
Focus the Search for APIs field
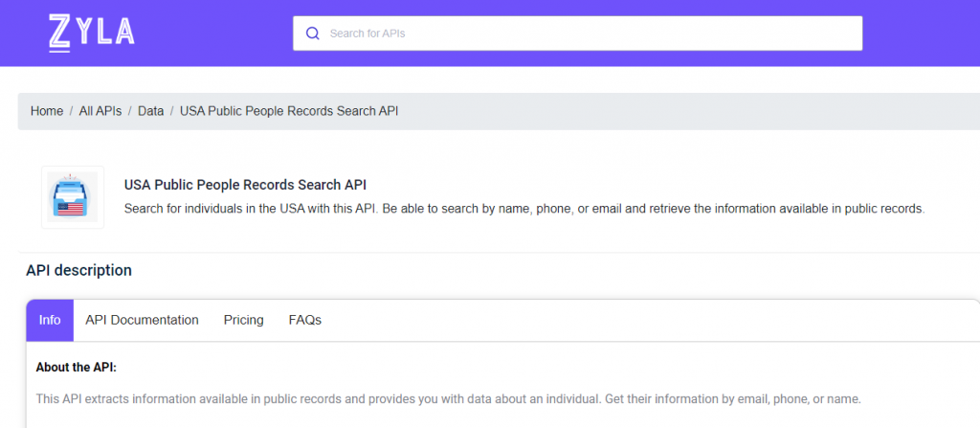point(577,34)
